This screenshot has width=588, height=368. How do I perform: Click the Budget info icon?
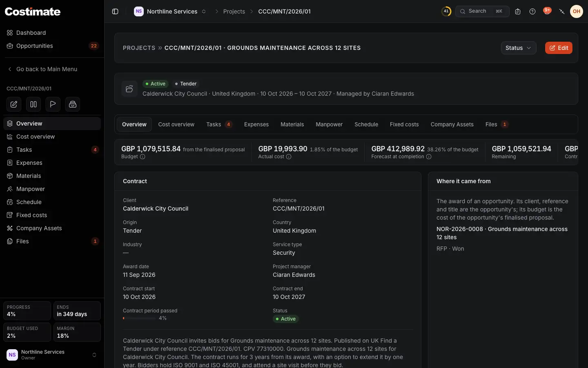(143, 157)
